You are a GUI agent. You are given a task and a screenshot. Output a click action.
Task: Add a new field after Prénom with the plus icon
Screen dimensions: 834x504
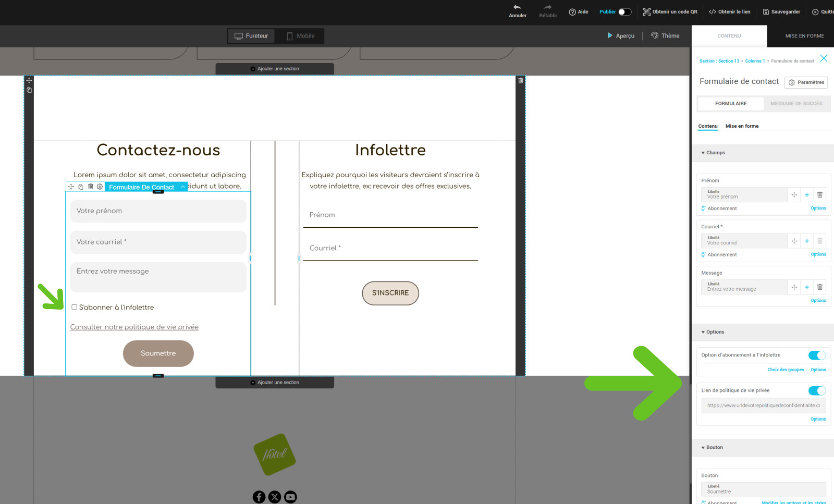point(806,194)
